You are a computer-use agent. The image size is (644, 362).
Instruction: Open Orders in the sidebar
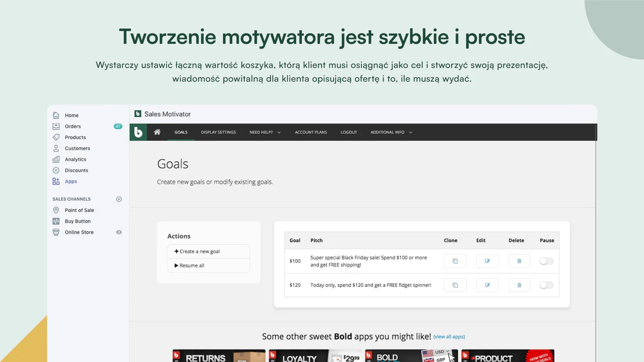73,126
